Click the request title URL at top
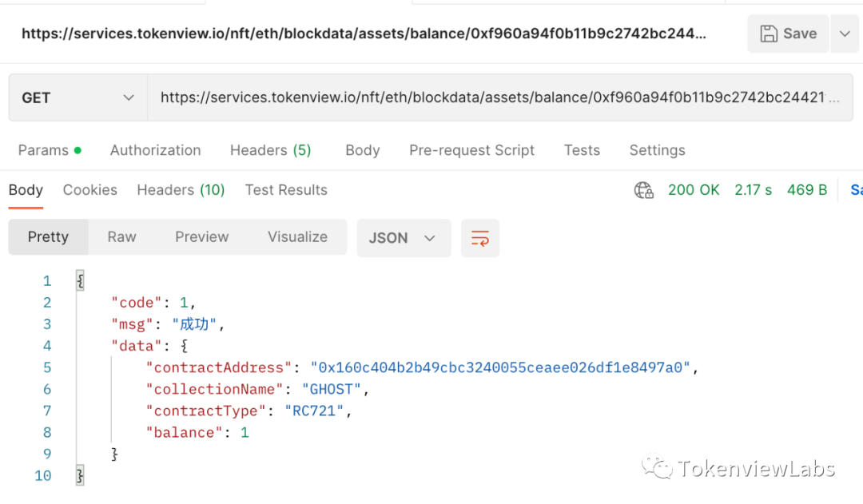 [364, 34]
